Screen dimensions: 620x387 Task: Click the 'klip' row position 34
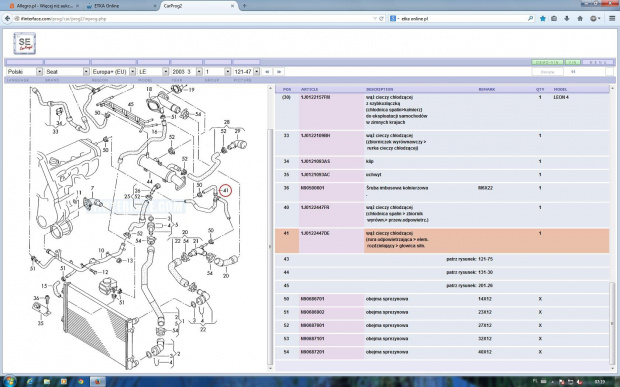442,162
